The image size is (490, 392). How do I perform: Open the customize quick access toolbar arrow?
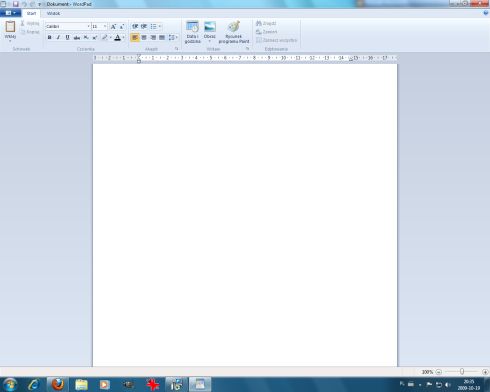(x=40, y=4)
